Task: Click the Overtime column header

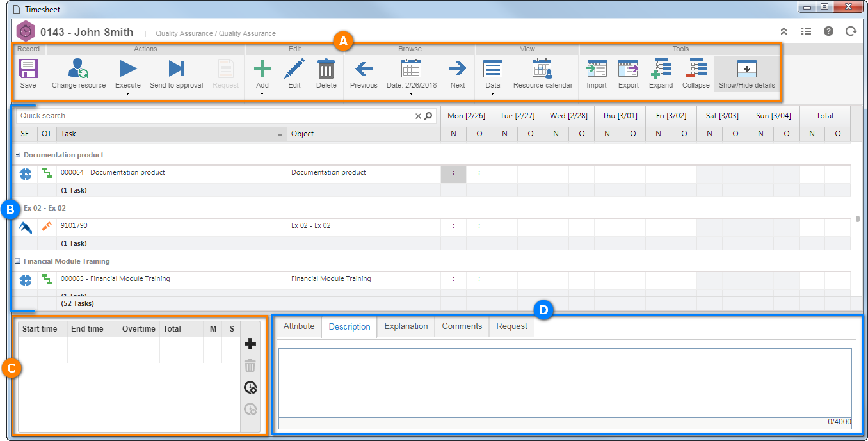Action: (138, 329)
